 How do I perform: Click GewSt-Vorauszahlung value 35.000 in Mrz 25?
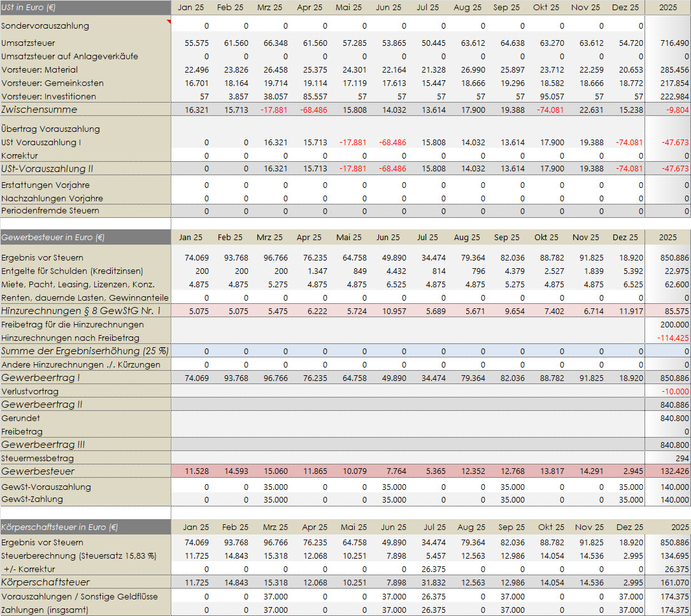coord(275,487)
